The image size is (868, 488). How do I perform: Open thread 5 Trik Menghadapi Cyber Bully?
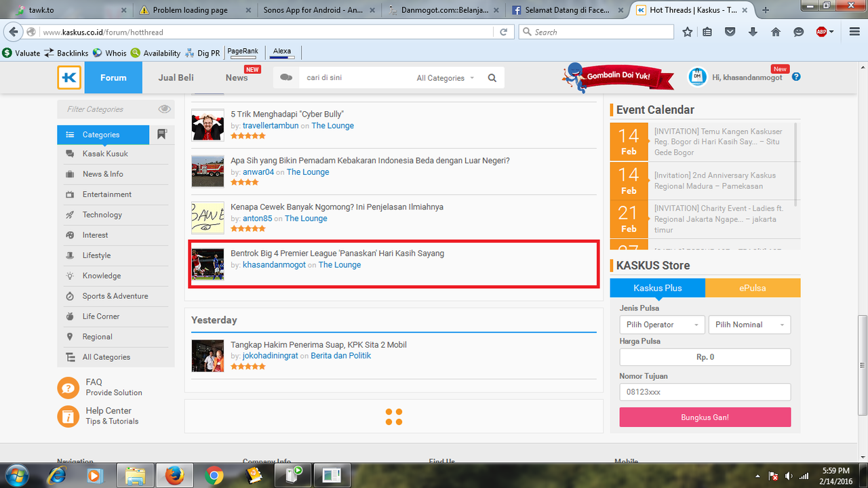(x=287, y=114)
